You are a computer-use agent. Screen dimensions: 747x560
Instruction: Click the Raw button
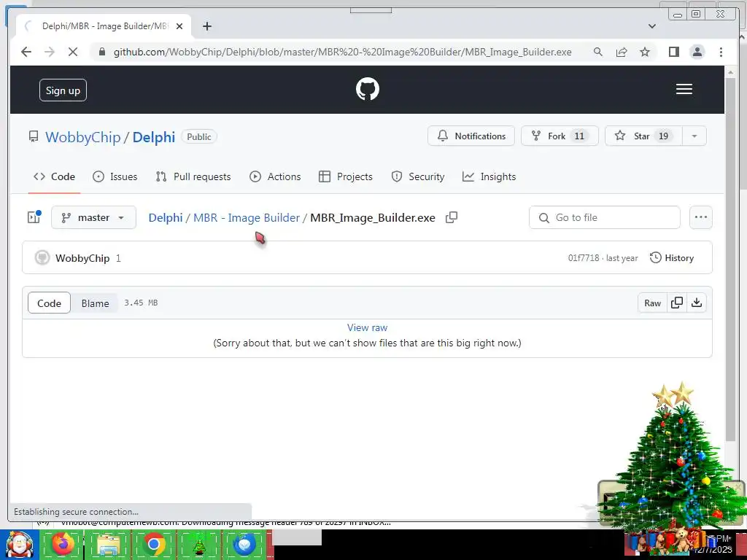tap(652, 303)
